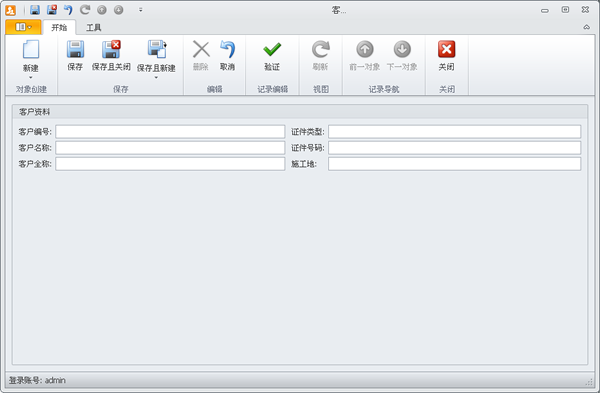
Task: Switch to the 工具 ribbon tab
Action: 93,27
